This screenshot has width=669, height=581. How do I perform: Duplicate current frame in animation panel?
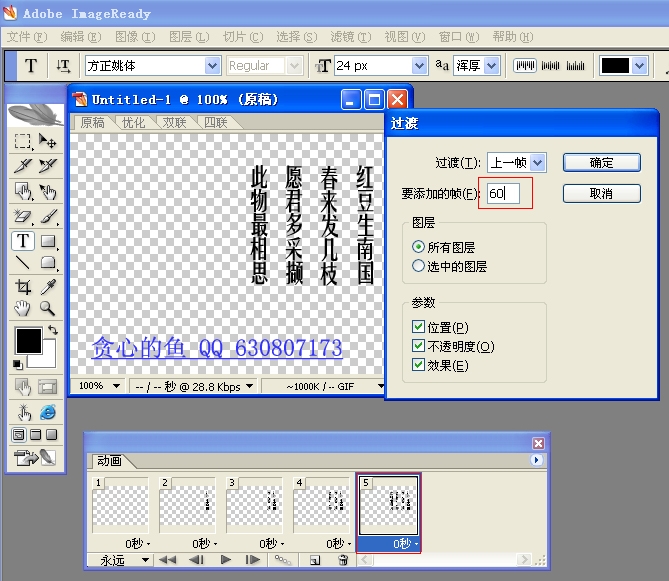pos(315,560)
